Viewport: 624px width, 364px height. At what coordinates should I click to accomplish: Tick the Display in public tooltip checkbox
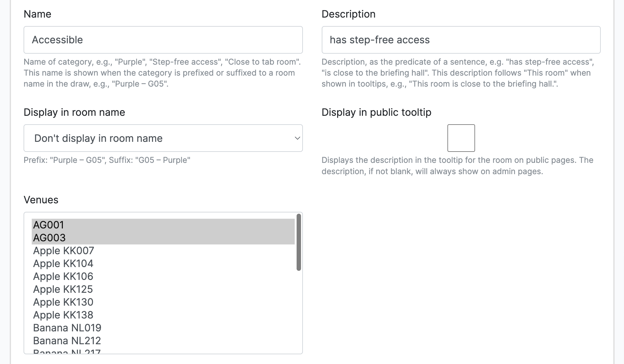pos(461,138)
